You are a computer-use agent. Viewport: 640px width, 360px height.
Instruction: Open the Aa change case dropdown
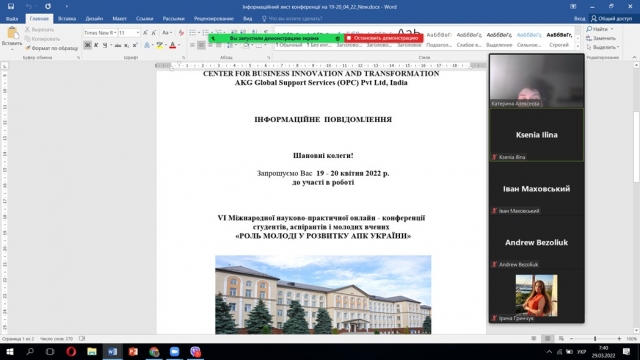click(x=167, y=33)
